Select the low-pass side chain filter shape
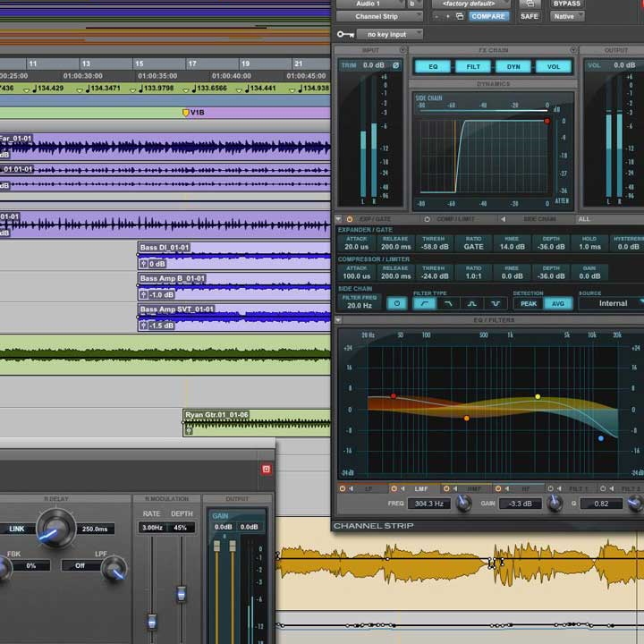Image resolution: width=644 pixels, height=644 pixels. click(448, 303)
